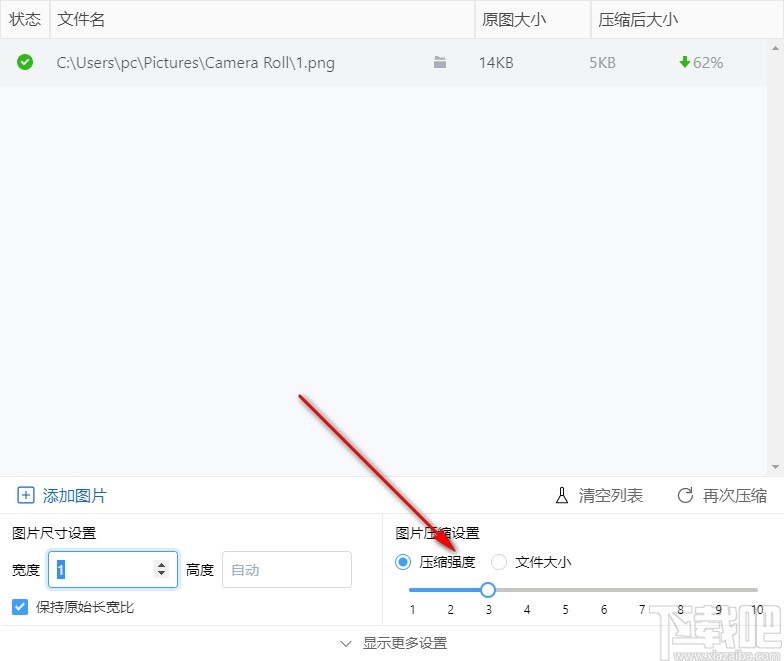Click the 14KB original size cell
The image size is (784, 661).
496,62
